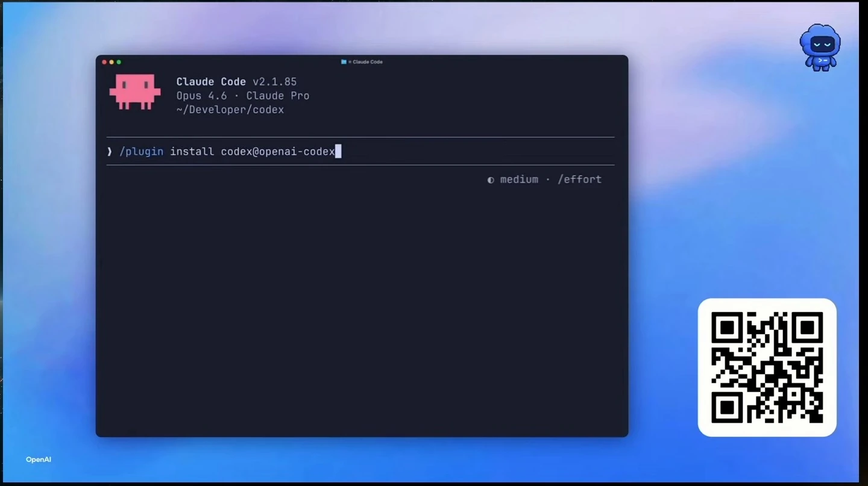Maximize the terminal using the green button
Image resolution: width=868 pixels, height=486 pixels.
119,62
